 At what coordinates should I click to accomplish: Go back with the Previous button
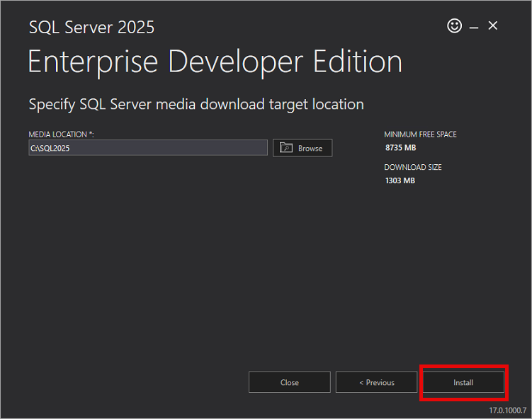coord(376,382)
